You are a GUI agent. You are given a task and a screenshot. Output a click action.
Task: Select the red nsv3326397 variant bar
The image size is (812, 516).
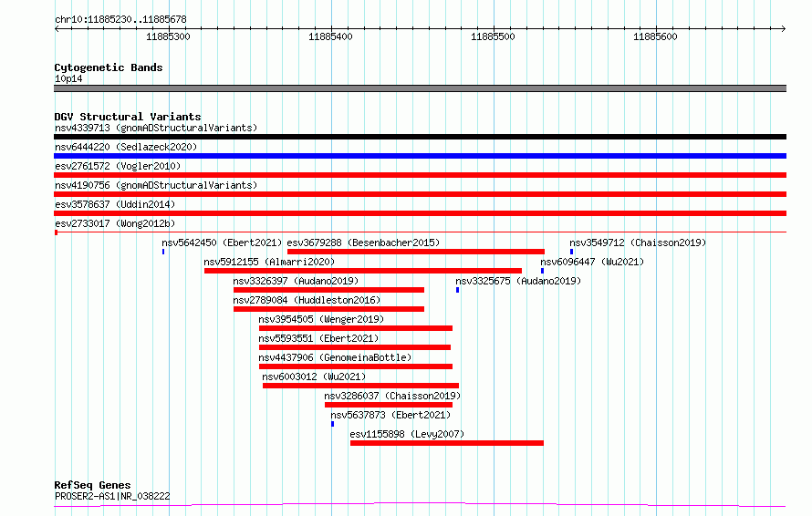[x=328, y=290]
